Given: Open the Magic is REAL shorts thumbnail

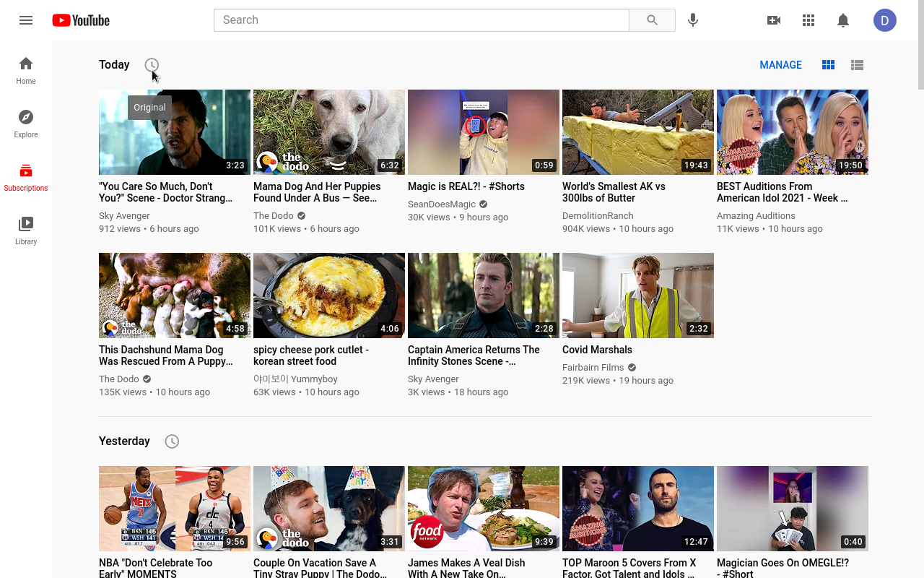Looking at the screenshot, I should (484, 132).
